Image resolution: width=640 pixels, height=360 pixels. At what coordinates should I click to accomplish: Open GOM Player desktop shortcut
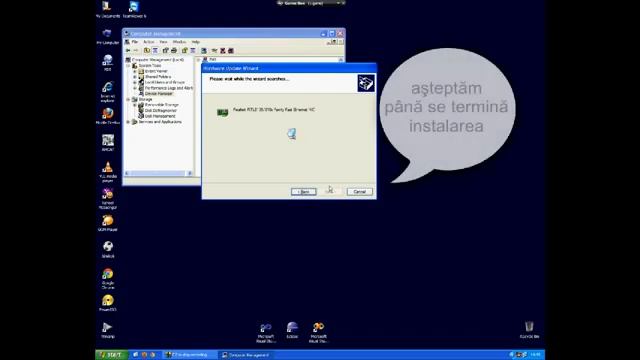coord(108,223)
